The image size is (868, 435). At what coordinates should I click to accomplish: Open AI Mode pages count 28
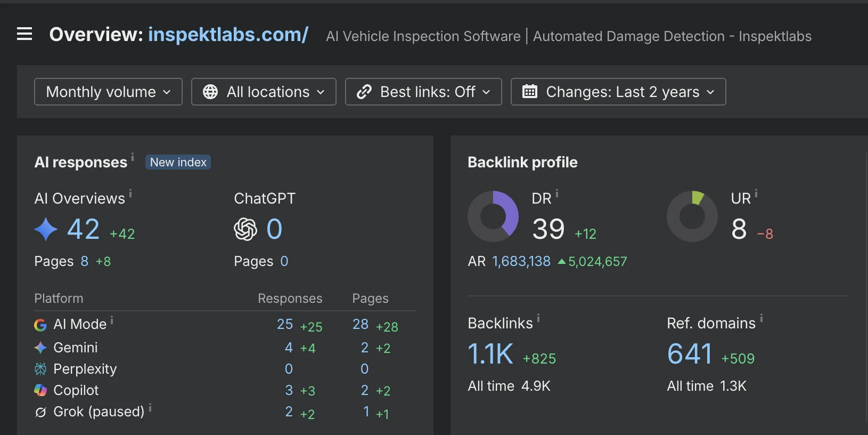361,324
